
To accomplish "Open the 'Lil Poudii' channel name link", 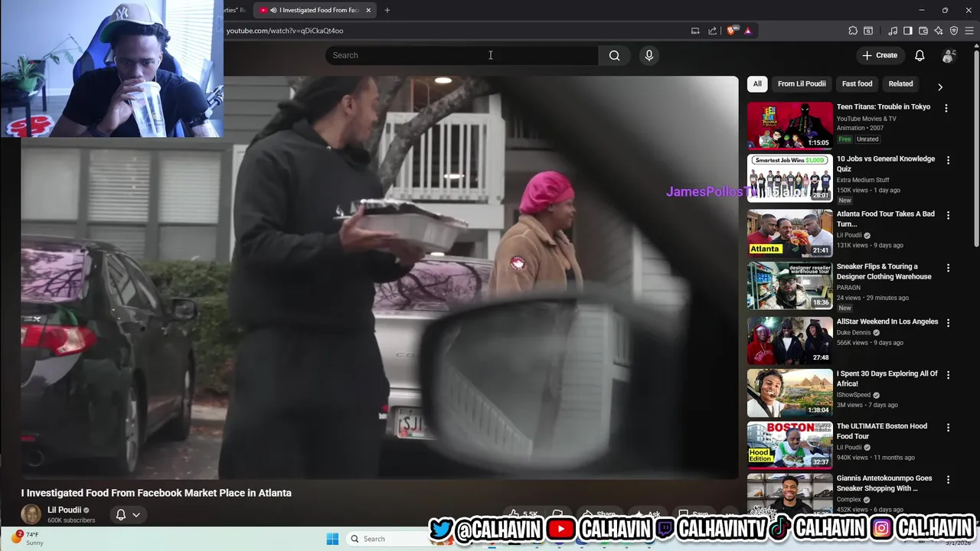I will pos(64,510).
